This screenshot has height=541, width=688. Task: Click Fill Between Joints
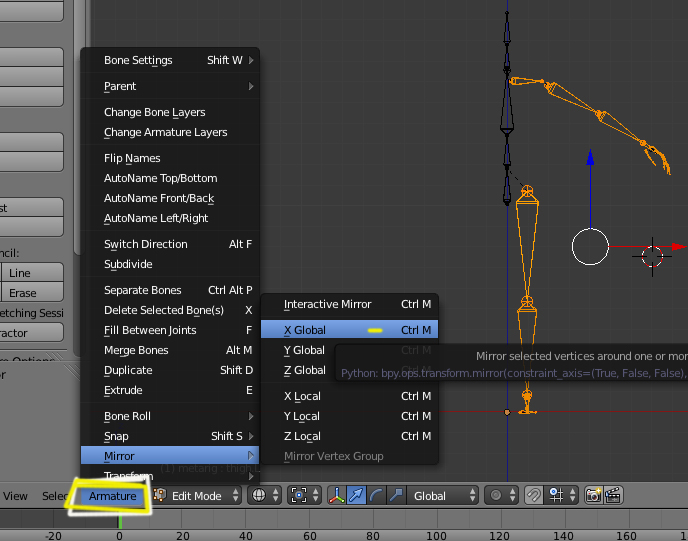(x=170, y=330)
